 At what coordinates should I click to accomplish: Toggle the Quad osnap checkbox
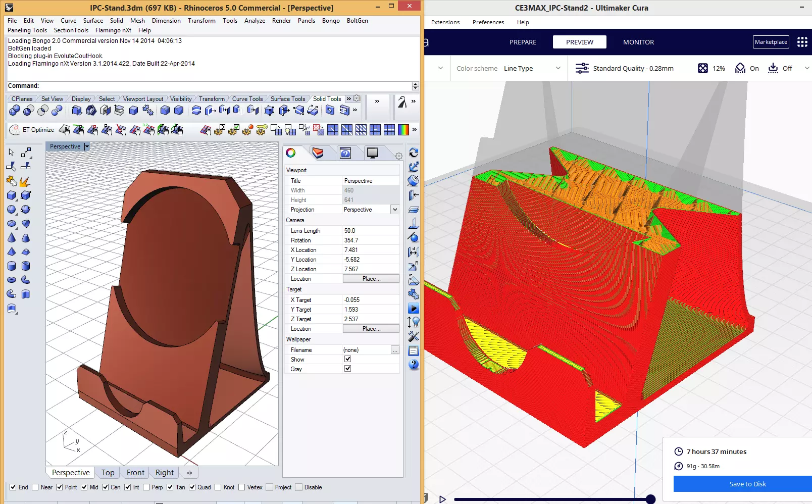(x=192, y=487)
